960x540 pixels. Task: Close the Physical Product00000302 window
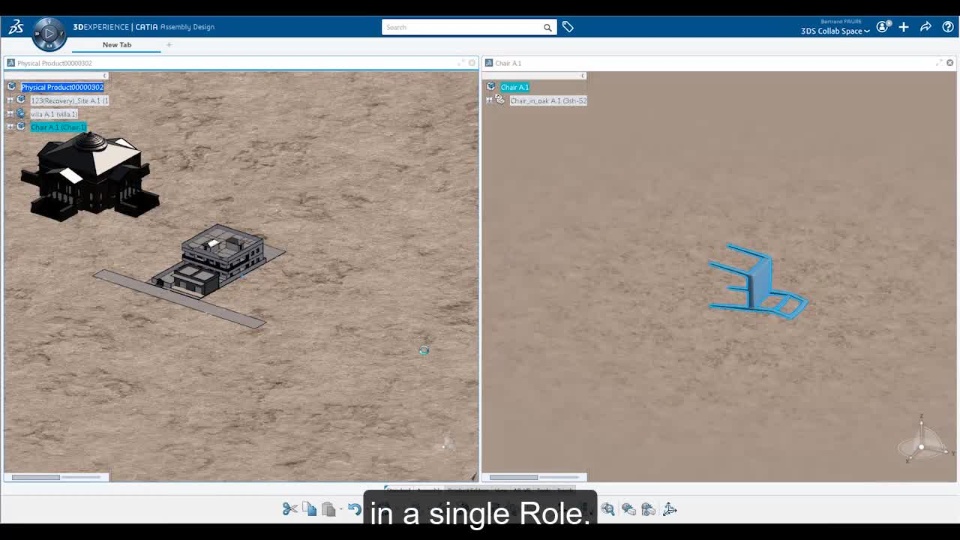click(x=472, y=63)
